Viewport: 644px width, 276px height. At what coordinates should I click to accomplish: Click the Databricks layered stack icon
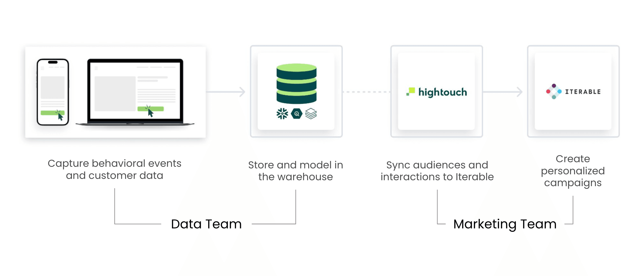tap(311, 114)
